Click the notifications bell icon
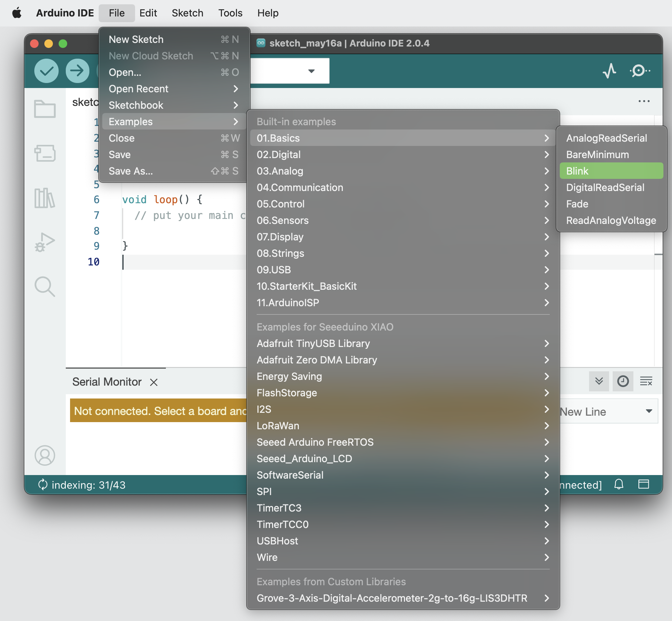672x621 pixels. tap(619, 484)
